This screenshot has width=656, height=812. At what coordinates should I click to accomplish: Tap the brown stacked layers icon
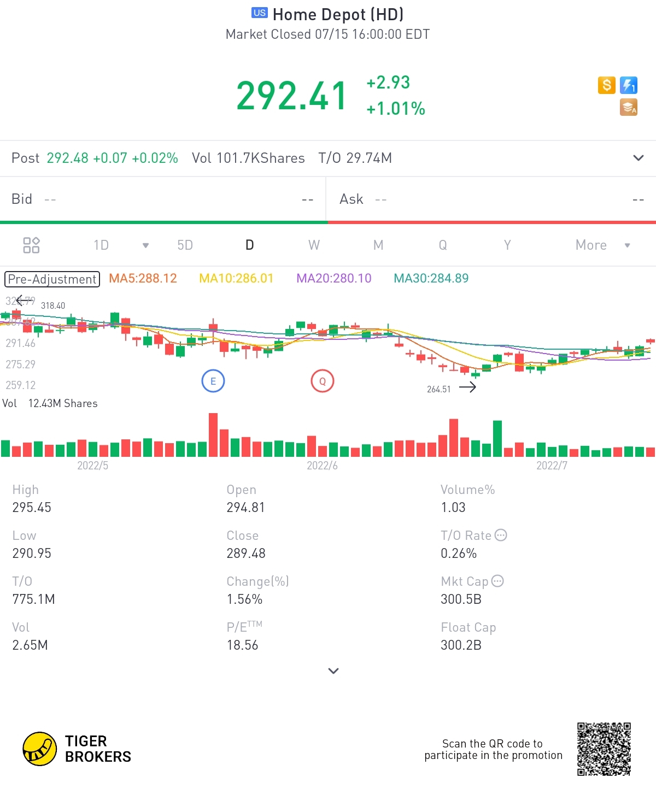pyautogui.click(x=629, y=107)
